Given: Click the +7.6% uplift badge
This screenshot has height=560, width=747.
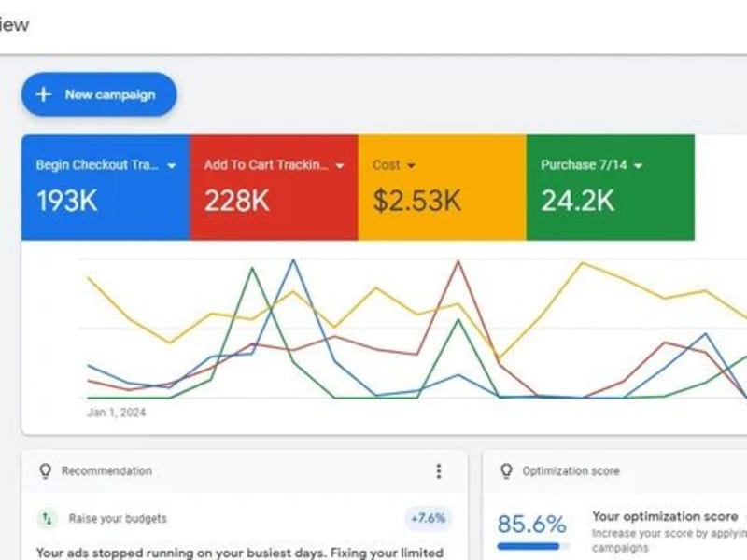Looking at the screenshot, I should 428,518.
